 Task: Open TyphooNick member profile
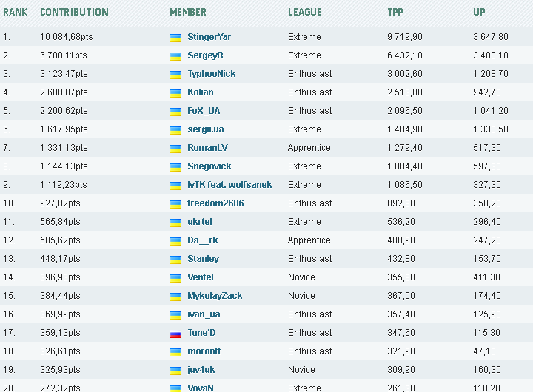coord(212,74)
